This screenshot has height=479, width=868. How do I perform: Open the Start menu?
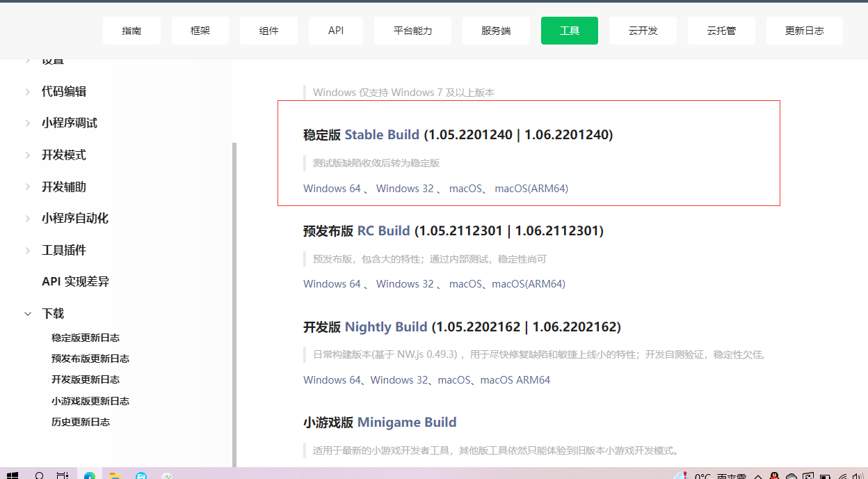pos(13,475)
